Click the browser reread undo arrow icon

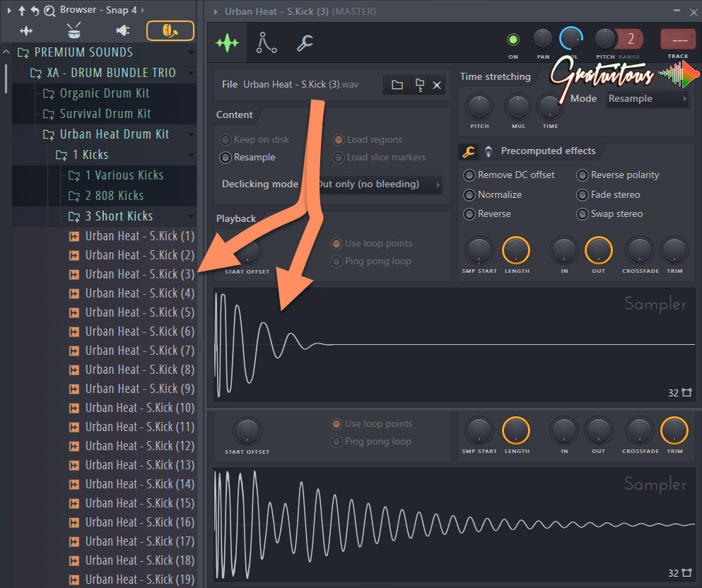pyautogui.click(x=35, y=11)
